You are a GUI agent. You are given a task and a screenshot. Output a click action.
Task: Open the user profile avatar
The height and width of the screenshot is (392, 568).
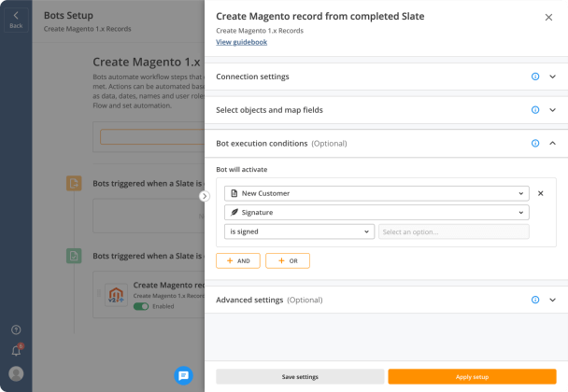[x=16, y=373]
